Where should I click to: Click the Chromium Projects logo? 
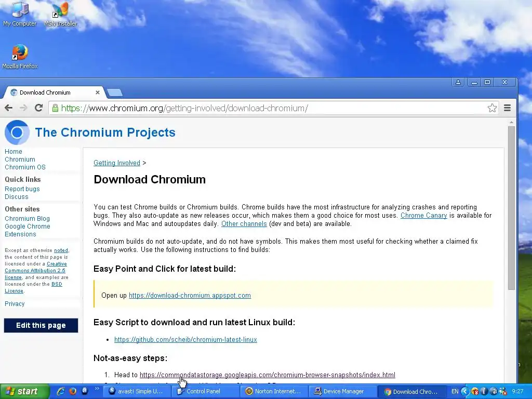coord(17,132)
